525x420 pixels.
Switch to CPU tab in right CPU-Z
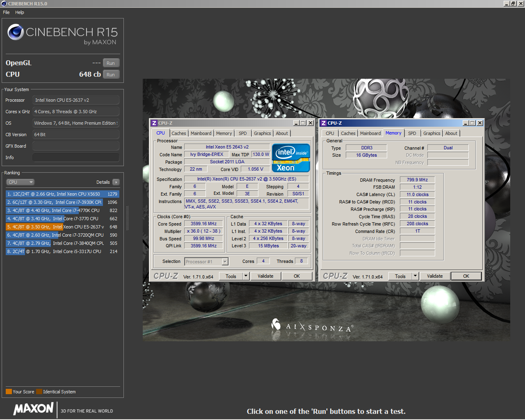pos(330,133)
